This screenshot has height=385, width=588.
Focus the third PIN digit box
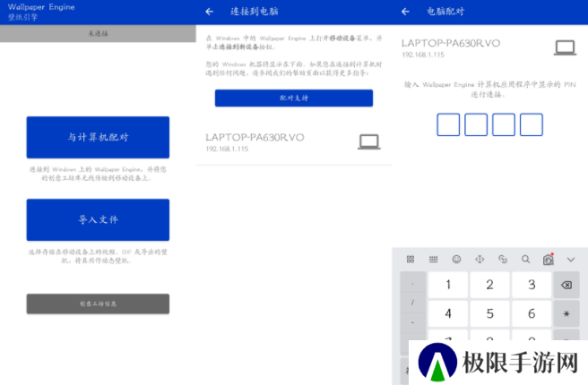[504, 124]
